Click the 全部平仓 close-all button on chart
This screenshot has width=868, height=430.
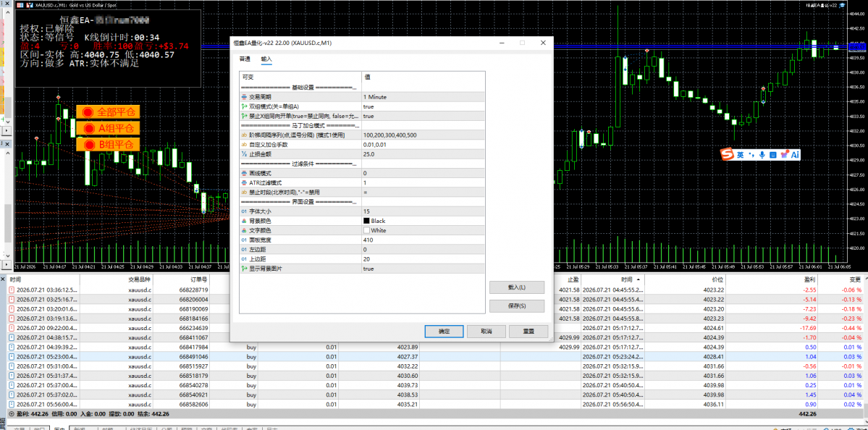109,111
